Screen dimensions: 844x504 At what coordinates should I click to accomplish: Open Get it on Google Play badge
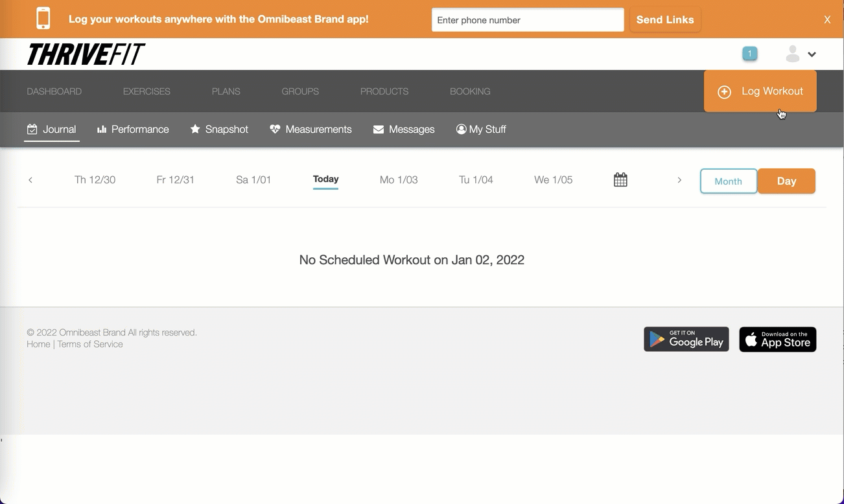686,339
